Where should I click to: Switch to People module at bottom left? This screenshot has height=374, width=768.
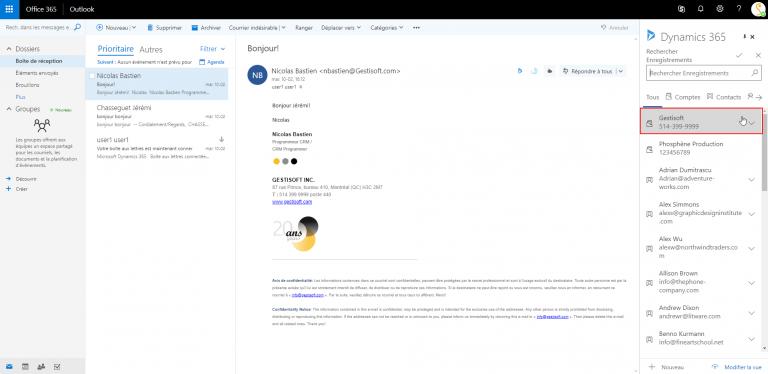[x=41, y=366]
